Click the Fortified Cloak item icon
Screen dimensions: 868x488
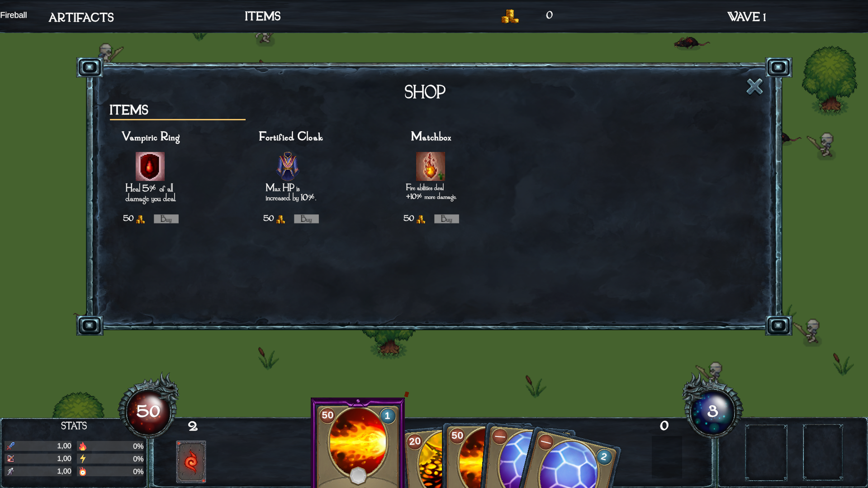coord(288,166)
